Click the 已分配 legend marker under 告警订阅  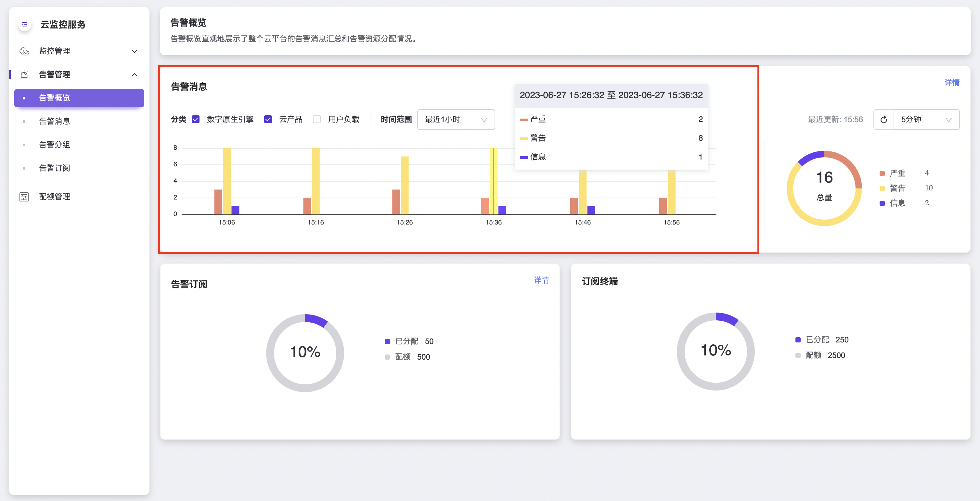(387, 341)
